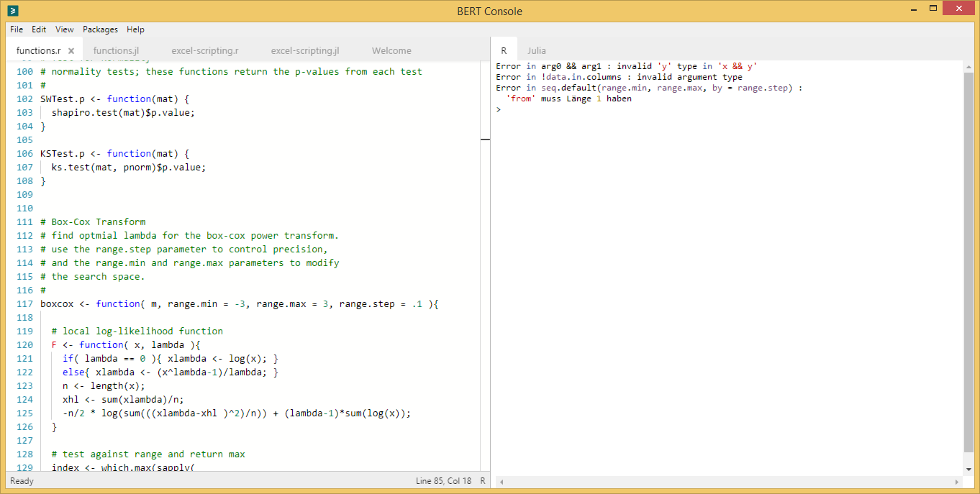Switch to the excel-scripting.r tab
Image resolution: width=980 pixels, height=494 pixels.
click(x=204, y=50)
